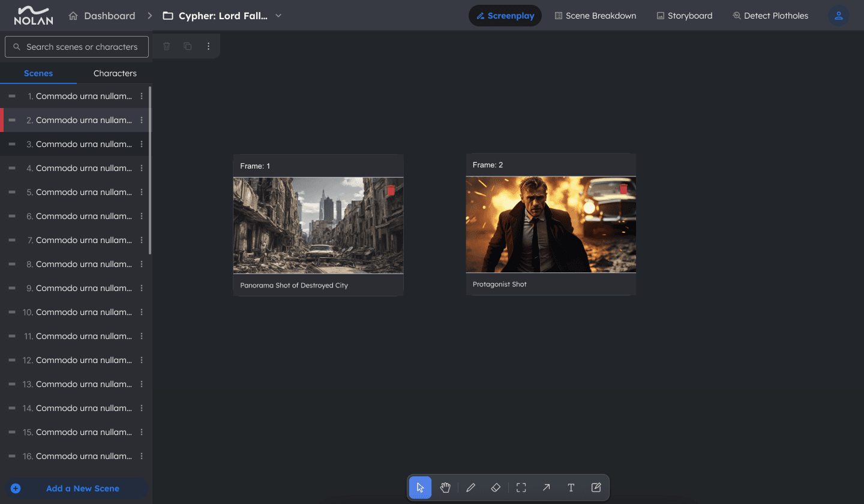This screenshot has width=864, height=504.
Task: Click the user profile avatar icon
Action: (839, 16)
